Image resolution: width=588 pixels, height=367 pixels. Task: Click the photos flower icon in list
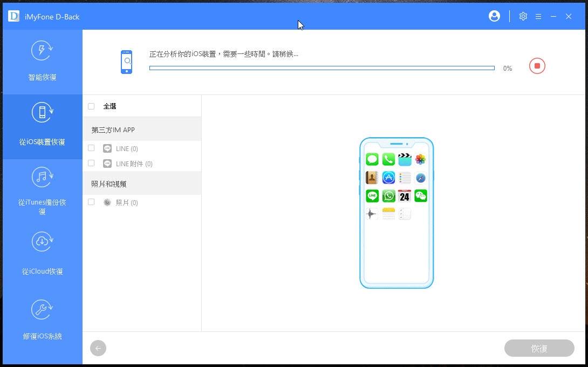[x=107, y=202]
